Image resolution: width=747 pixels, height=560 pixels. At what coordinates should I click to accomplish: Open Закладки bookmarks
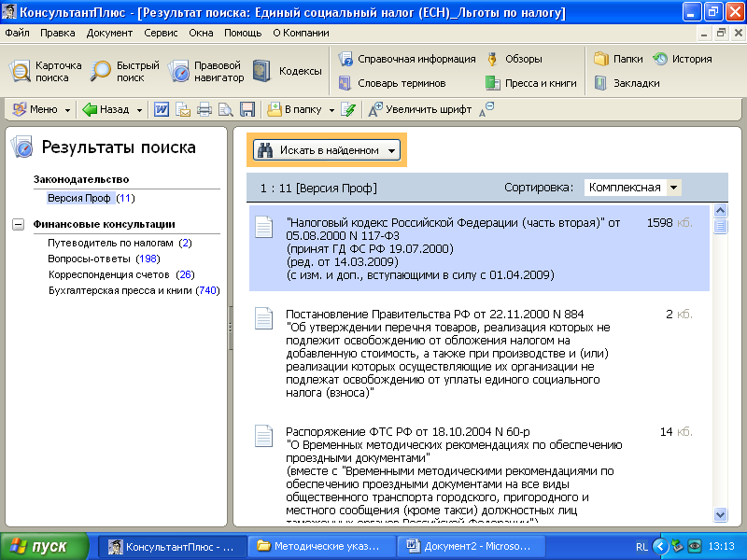[627, 83]
